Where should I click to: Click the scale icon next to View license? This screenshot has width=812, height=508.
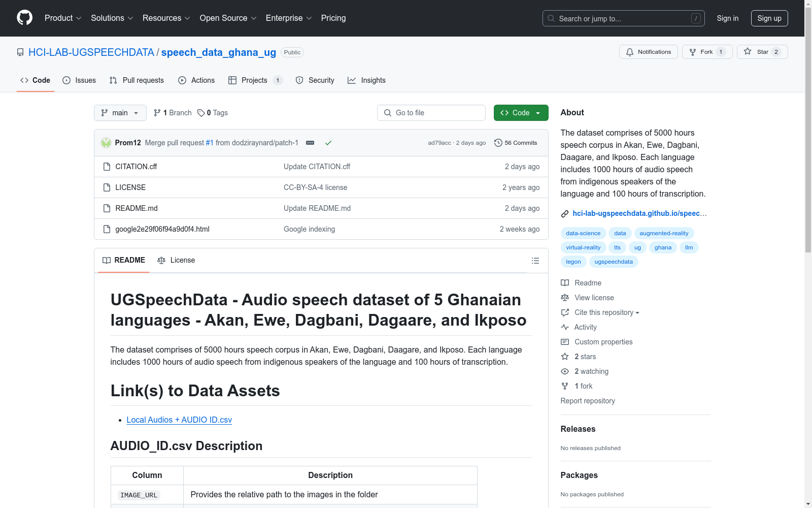565,298
